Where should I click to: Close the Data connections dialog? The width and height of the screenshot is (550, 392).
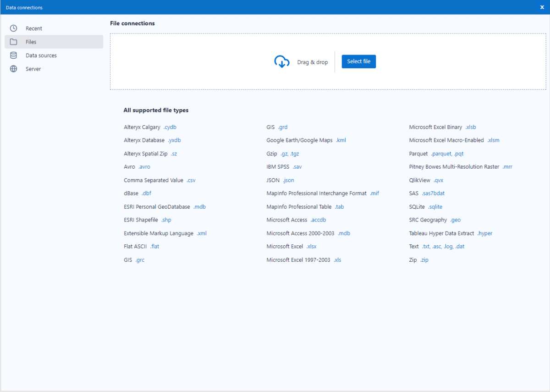[542, 7]
